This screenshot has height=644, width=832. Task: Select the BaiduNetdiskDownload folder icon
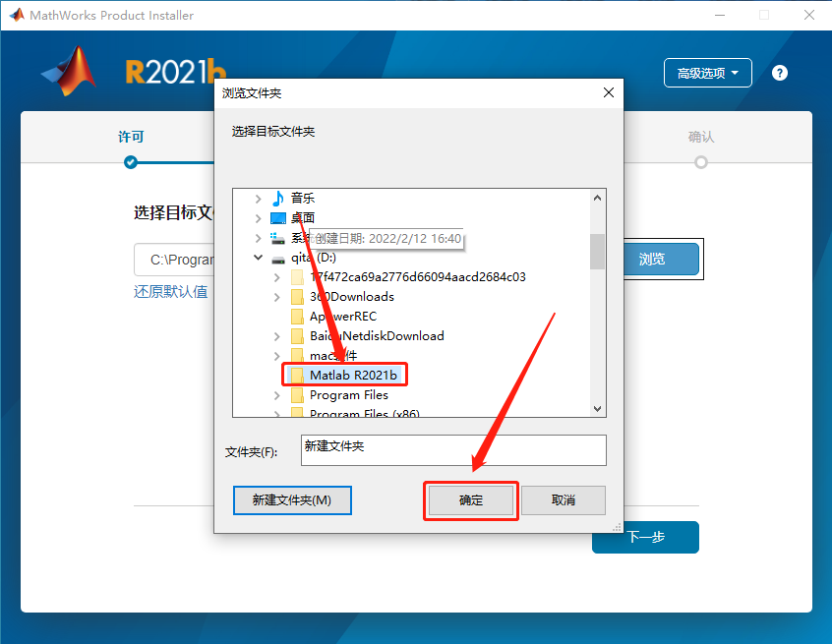click(x=298, y=336)
